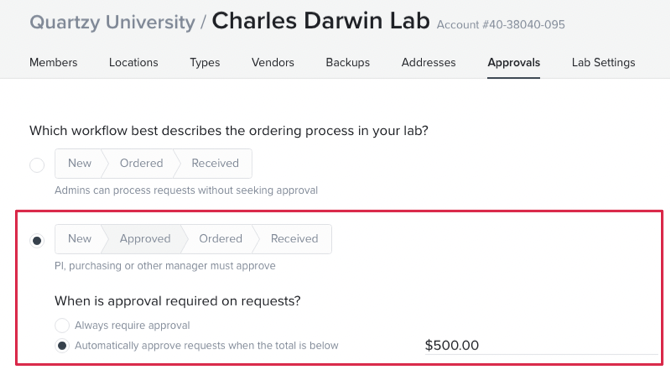Select the workflow with Approved step radio

coord(37,241)
